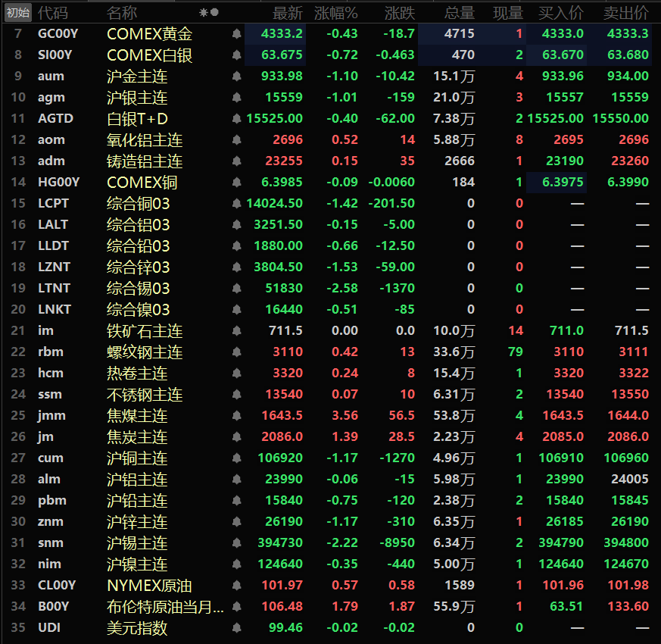The height and width of the screenshot is (644, 661).
Task: Click the bell icon next to 美元指数
Action: [x=236, y=627]
